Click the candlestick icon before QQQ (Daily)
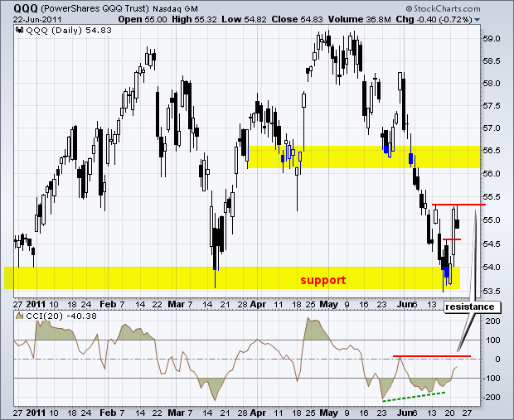The image size is (514, 420). (x=19, y=30)
